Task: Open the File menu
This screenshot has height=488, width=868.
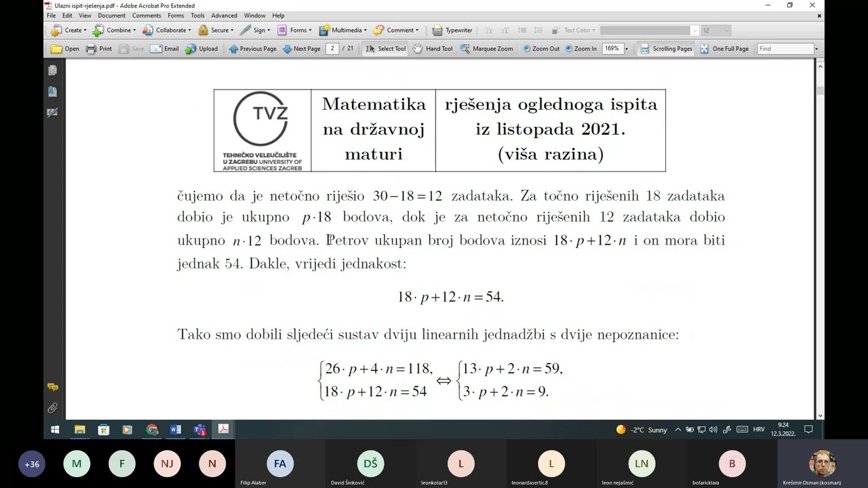Action: 51,16
